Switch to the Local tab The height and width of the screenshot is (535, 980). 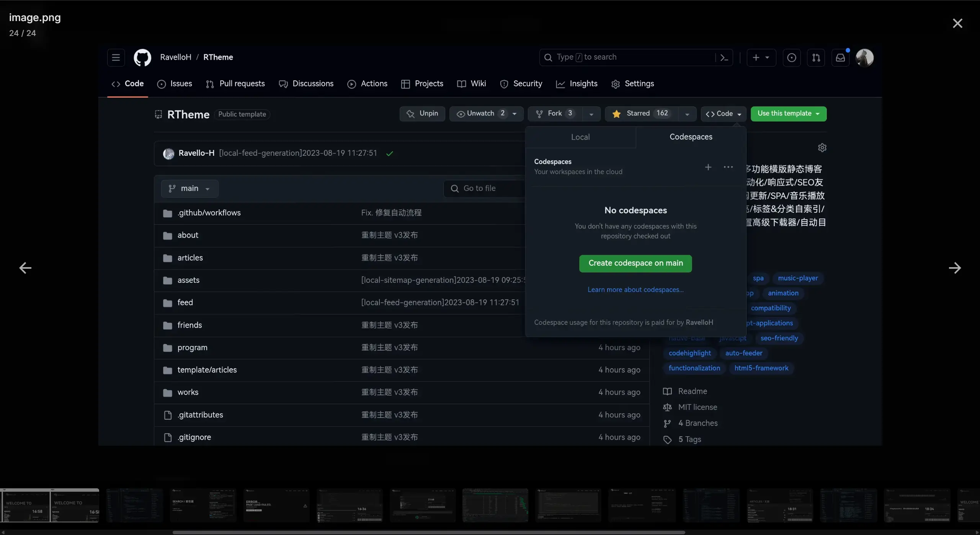[x=580, y=137]
